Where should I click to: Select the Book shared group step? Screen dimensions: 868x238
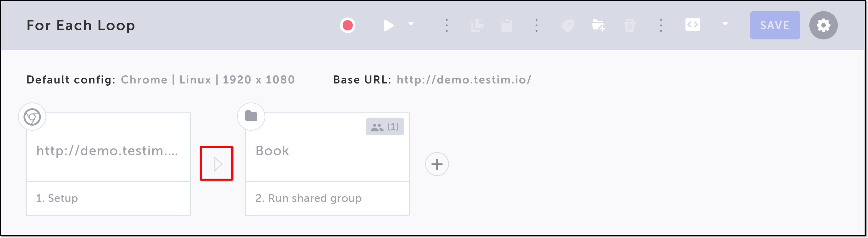(x=327, y=164)
